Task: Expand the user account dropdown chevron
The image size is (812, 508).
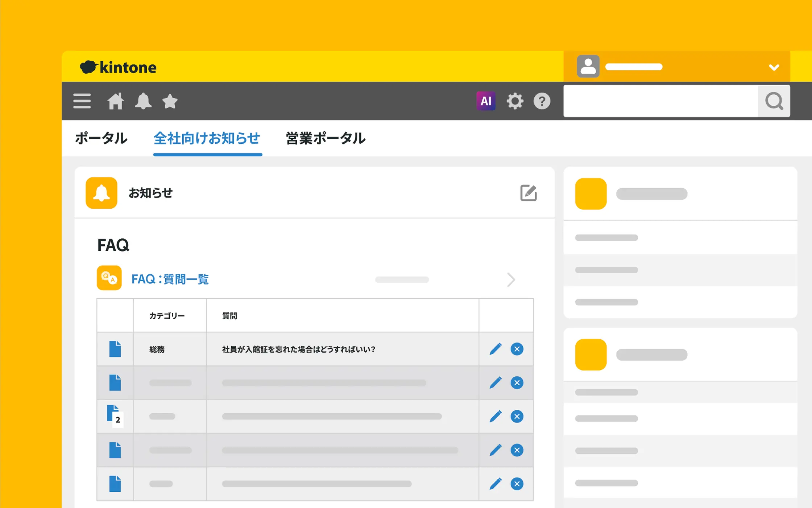Action: click(774, 67)
